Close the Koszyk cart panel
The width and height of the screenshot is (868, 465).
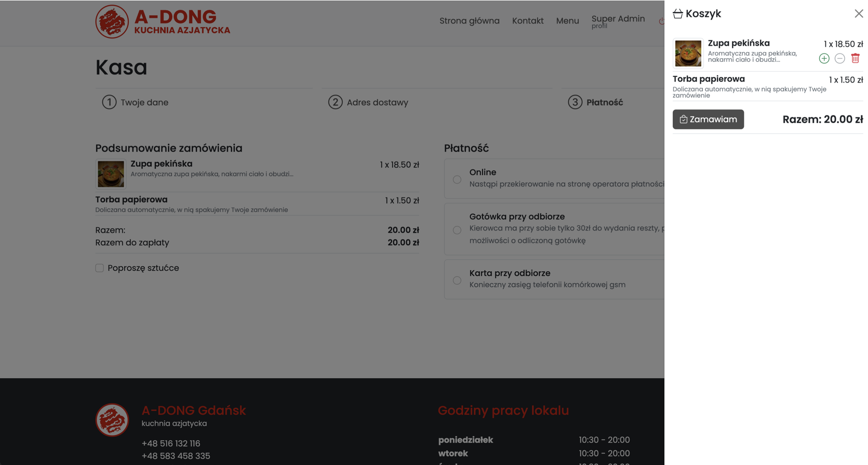(x=859, y=14)
